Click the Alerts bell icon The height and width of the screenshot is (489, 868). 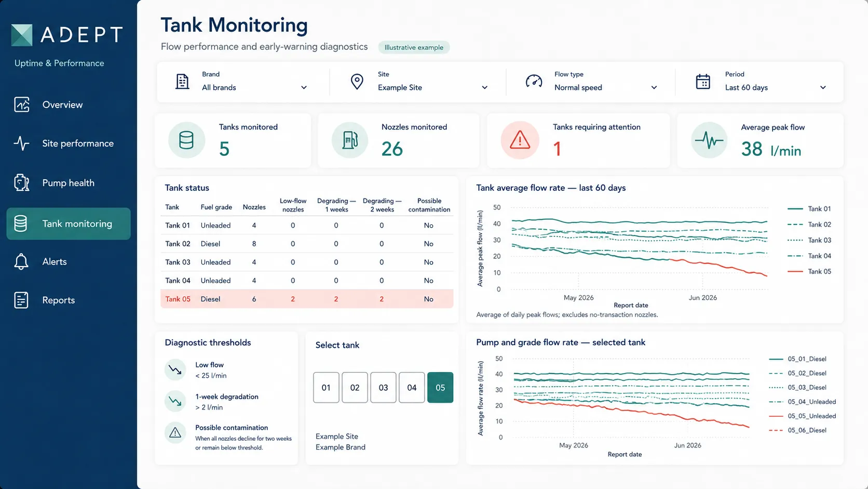pyautogui.click(x=21, y=261)
